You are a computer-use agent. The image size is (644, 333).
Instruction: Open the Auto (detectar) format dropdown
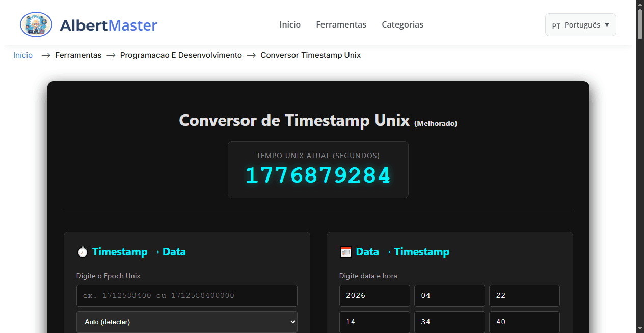tap(186, 322)
